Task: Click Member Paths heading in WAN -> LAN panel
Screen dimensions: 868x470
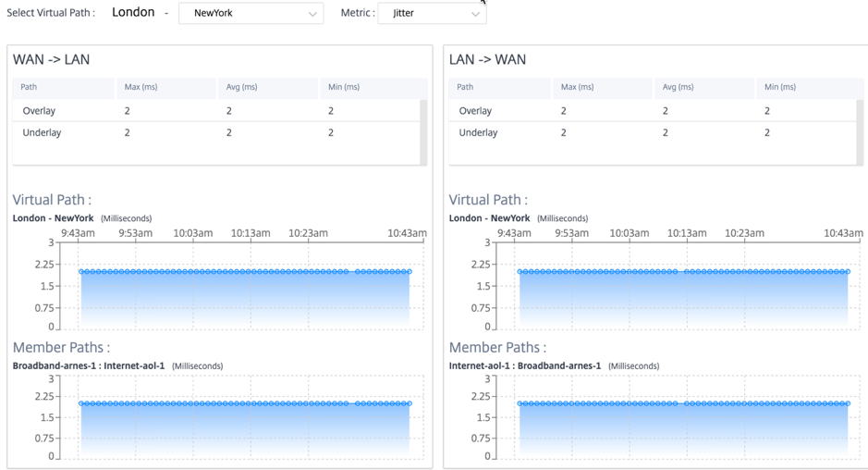Action: click(x=61, y=348)
